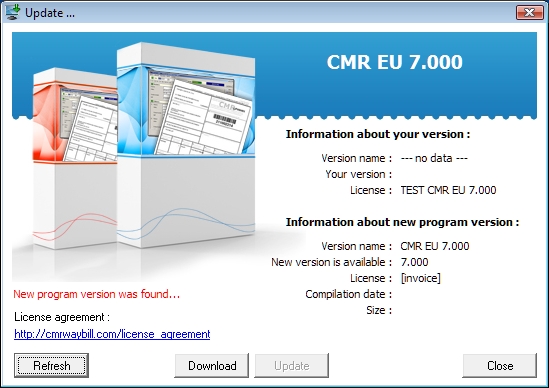Click the 'Size :' label
This screenshot has width=549, height=388.
(379, 310)
